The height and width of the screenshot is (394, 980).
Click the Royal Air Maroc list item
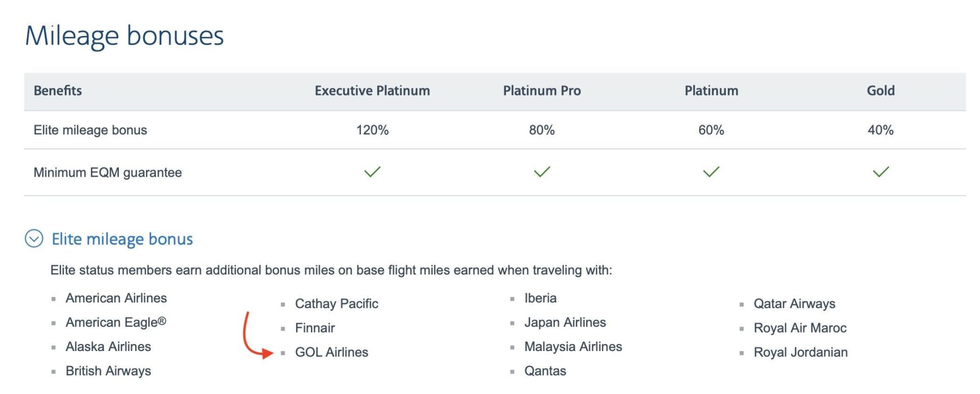tap(800, 328)
